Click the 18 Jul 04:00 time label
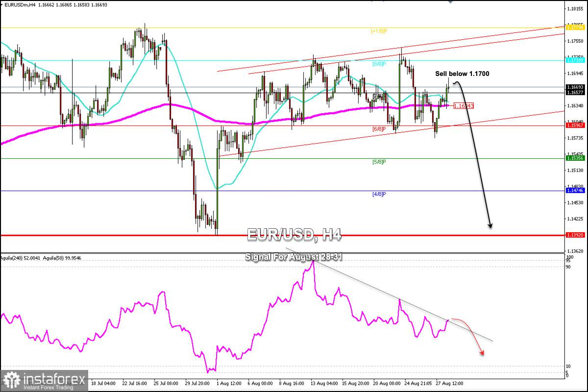The image size is (588, 392). click(x=103, y=384)
